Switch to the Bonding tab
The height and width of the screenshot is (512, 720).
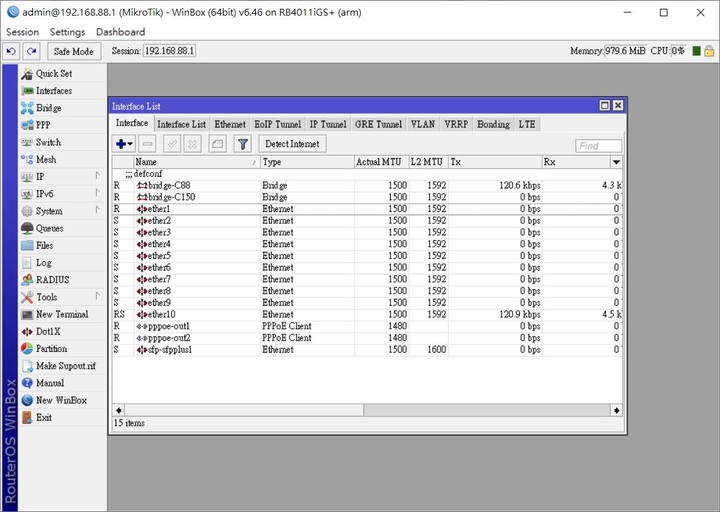tap(493, 124)
